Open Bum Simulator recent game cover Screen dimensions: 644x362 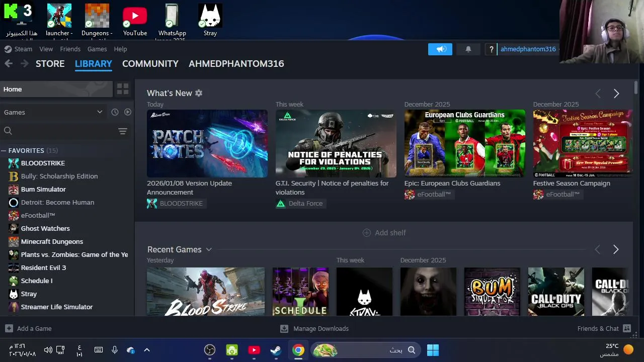pyautogui.click(x=492, y=292)
